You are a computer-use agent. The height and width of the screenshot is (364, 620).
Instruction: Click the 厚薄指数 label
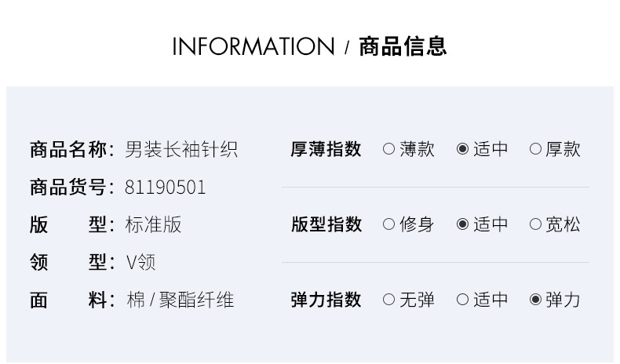pos(326,149)
